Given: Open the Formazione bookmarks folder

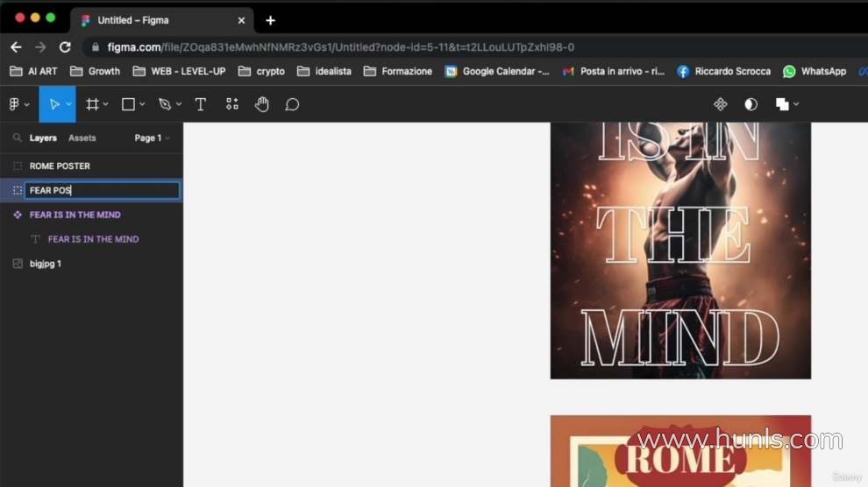Looking at the screenshot, I should 397,71.
